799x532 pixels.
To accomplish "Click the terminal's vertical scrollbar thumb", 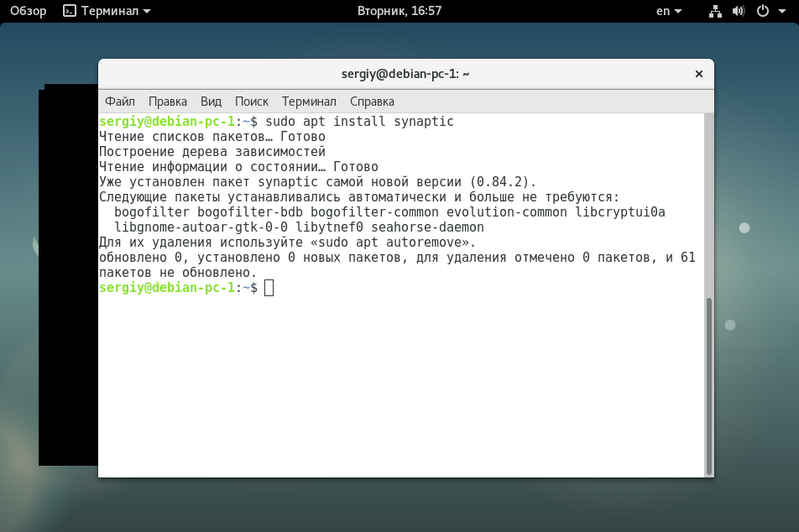I will [x=709, y=386].
